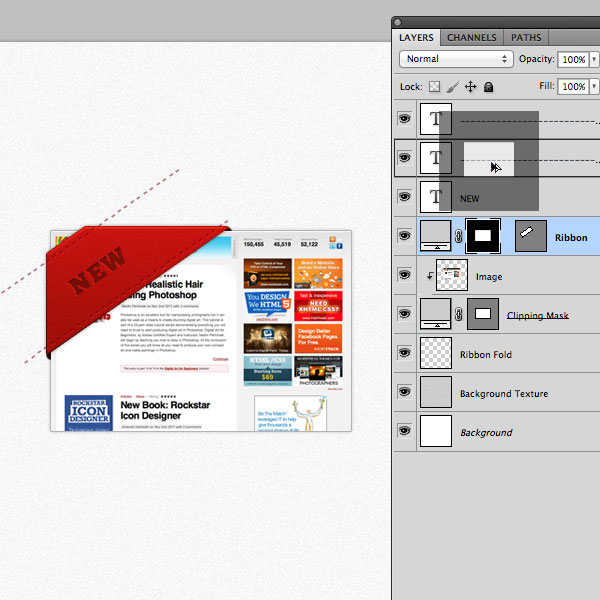Select the Clipping Mask vector mask thumbnail

coord(483,314)
